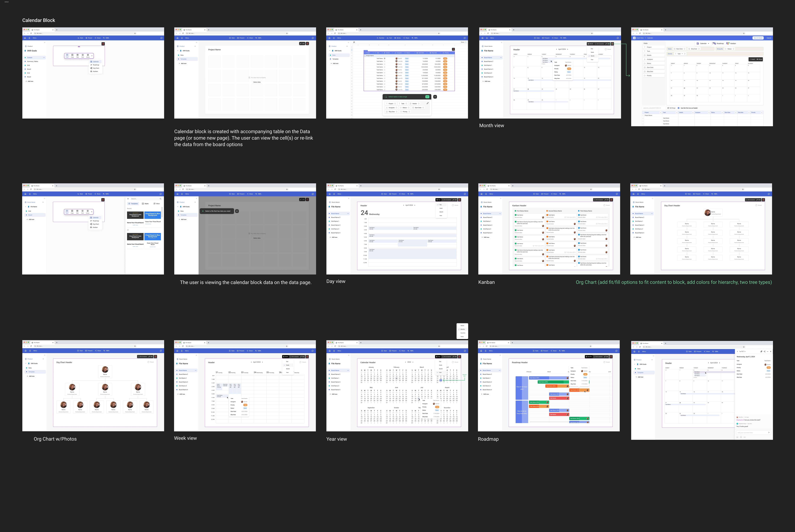Select the 'Calendar Block' section title
Viewport: 795px width, 532px height.
39,20
